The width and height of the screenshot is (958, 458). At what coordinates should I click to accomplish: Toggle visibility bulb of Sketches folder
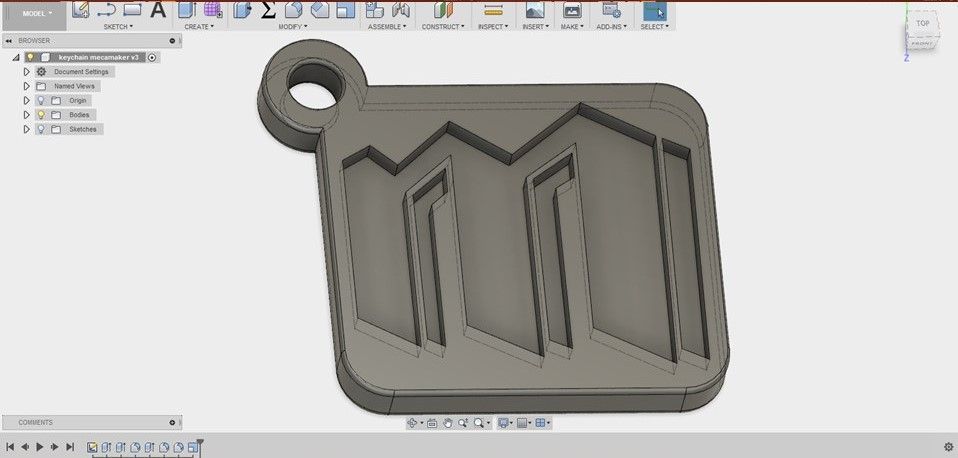(x=41, y=129)
